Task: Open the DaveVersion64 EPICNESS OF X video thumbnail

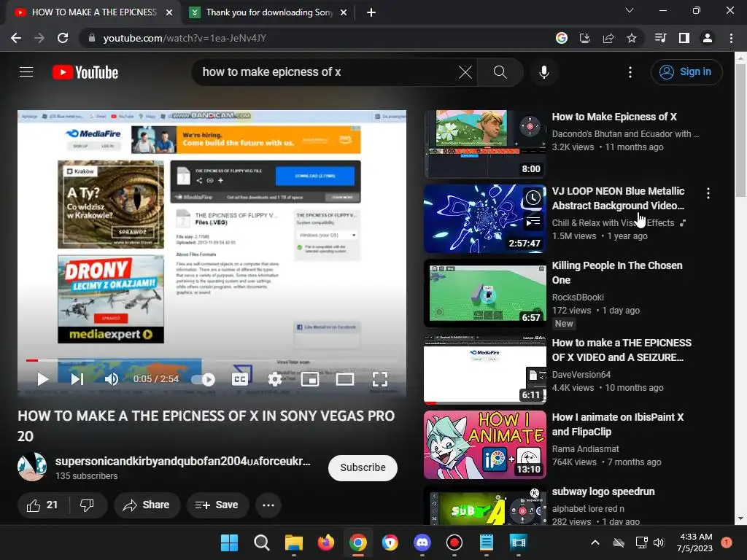Action: [x=485, y=369]
